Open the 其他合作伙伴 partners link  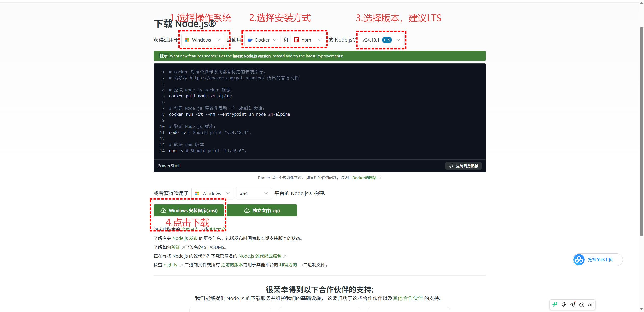click(x=408, y=298)
